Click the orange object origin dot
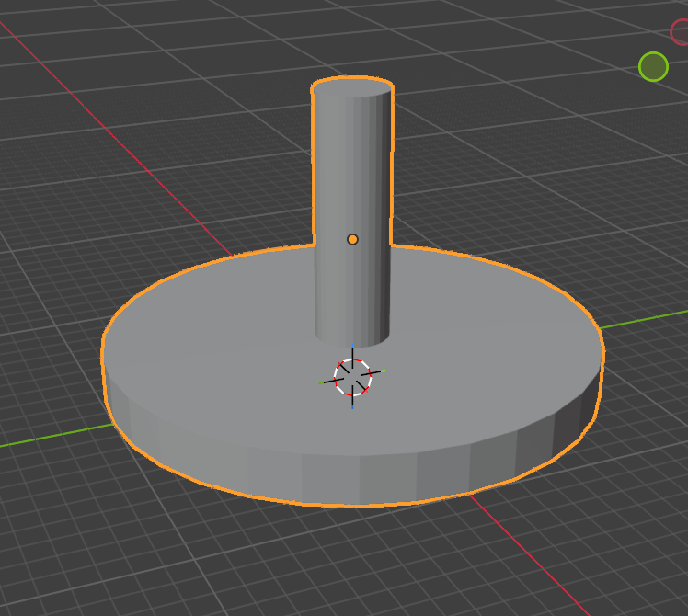Image resolution: width=688 pixels, height=616 pixels. pos(352,239)
